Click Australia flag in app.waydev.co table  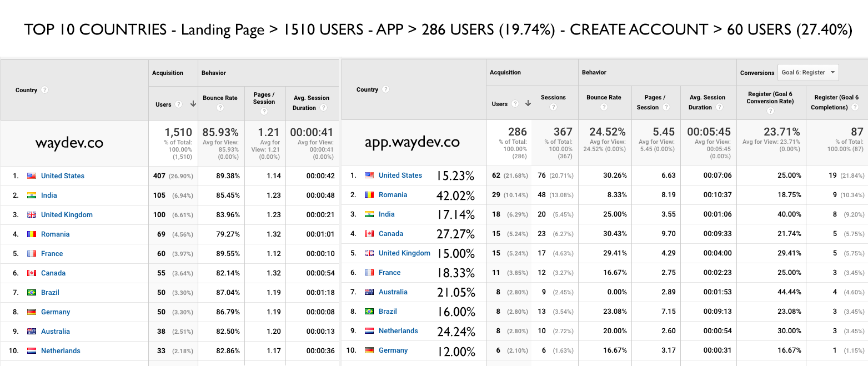[x=369, y=292]
